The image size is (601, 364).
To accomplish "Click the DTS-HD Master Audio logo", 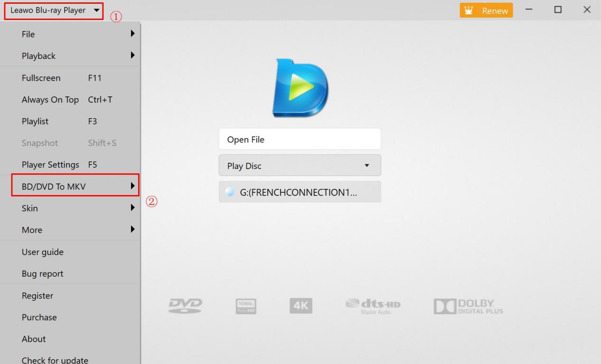I will point(372,306).
